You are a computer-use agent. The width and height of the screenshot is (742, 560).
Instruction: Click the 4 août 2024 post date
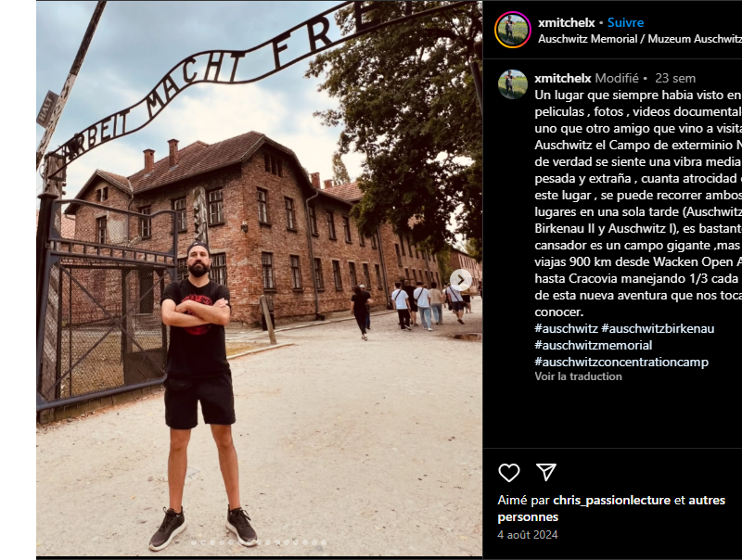527,535
